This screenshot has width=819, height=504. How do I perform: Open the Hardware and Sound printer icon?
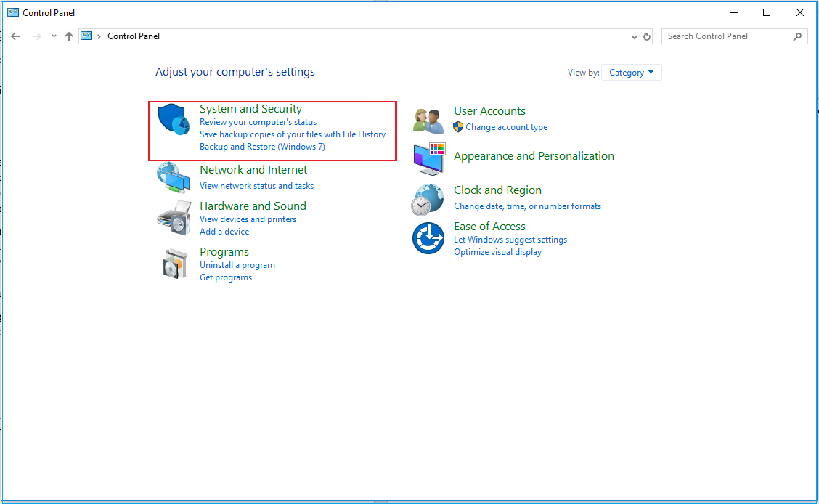pos(174,218)
